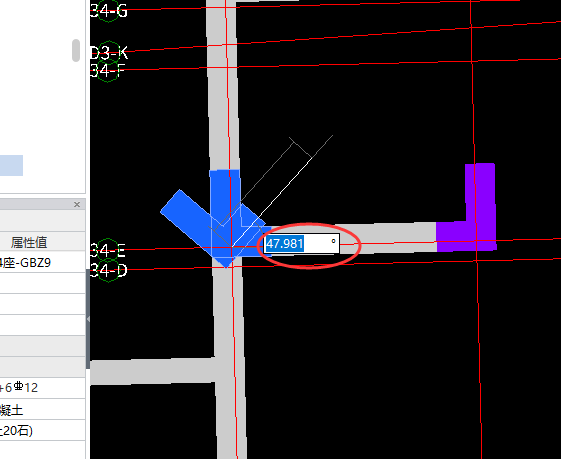Click the grid axis label 34-D

(x=108, y=270)
